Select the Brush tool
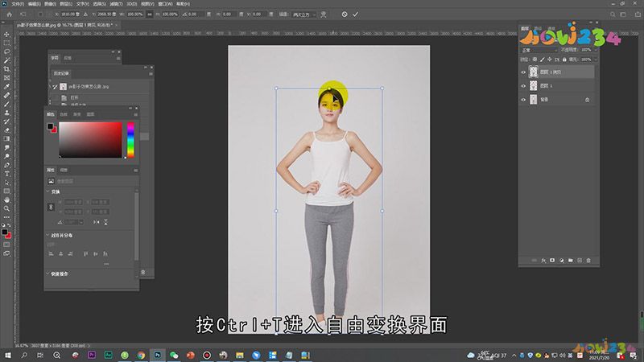This screenshot has width=644, height=362. pyautogui.click(x=6, y=104)
